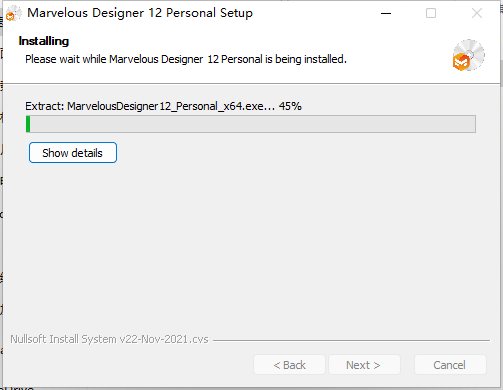
Task: Click the Show details button
Action: point(73,153)
